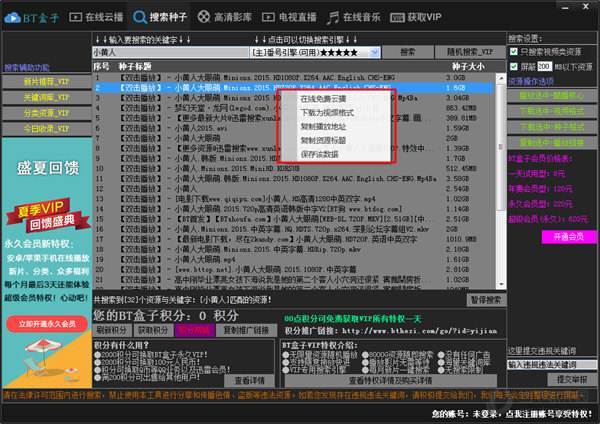This screenshot has height=424, width=600.
Task: Click the 复制推广链接 button
Action: (246, 330)
